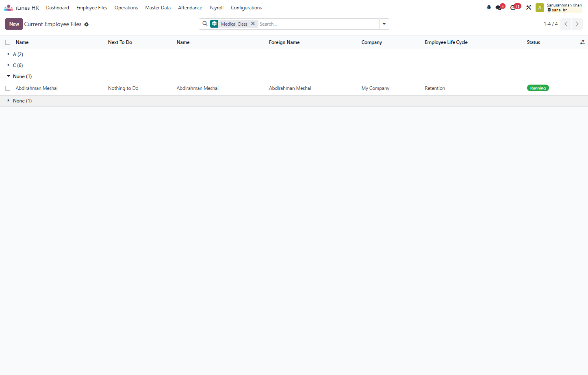Open the Operations menu

coord(126,8)
